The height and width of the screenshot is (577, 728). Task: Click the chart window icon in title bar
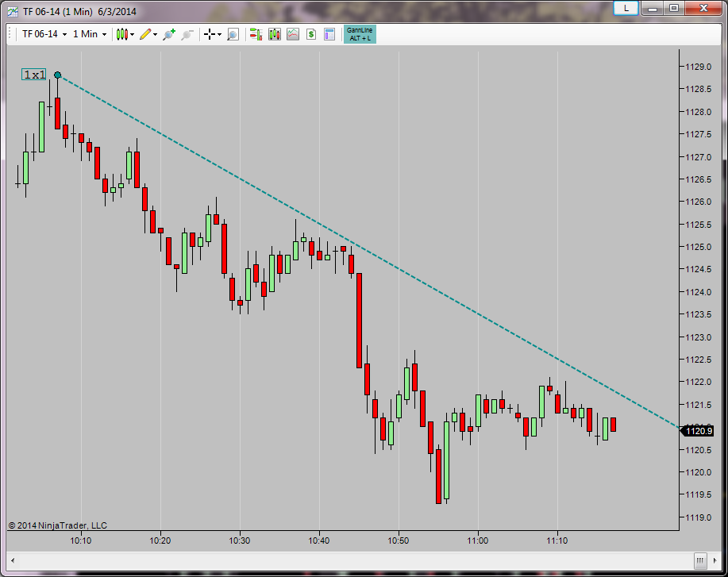(x=13, y=12)
